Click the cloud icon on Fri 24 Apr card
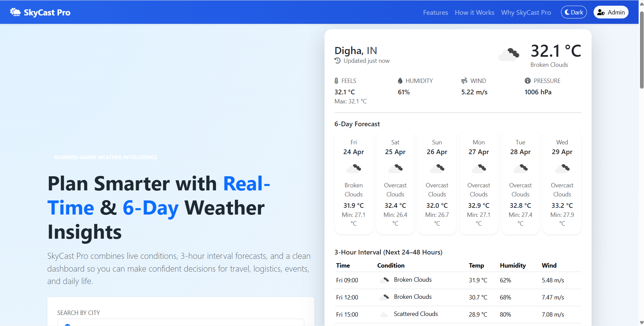Screen dimensions: 644x326 [x=354, y=169]
